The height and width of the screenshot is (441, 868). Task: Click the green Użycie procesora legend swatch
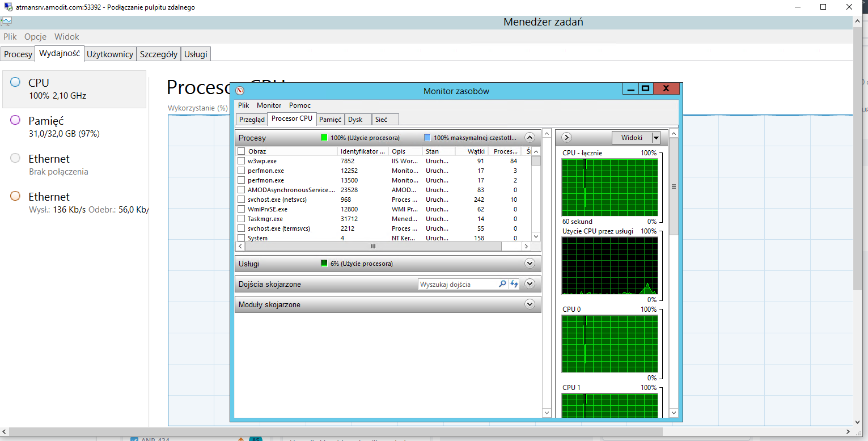[324, 137]
